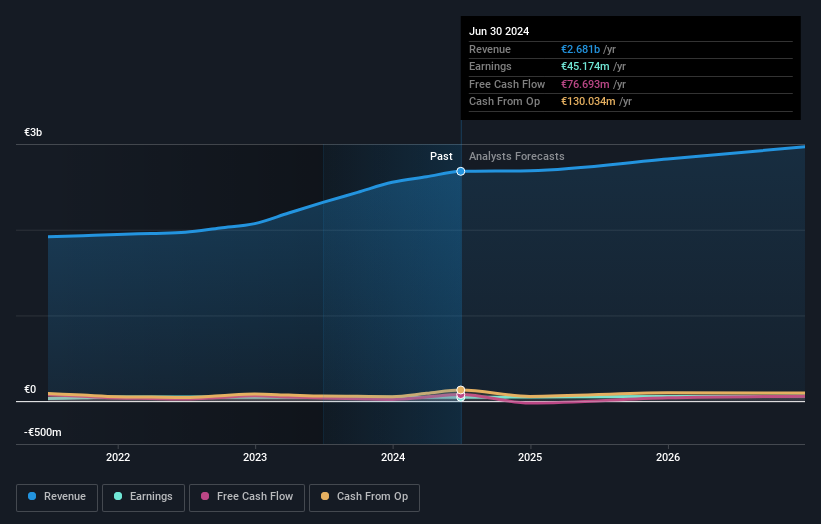Image resolution: width=821 pixels, height=524 pixels.
Task: Toggle the Free Cash Flow legend button
Action: click(x=247, y=497)
